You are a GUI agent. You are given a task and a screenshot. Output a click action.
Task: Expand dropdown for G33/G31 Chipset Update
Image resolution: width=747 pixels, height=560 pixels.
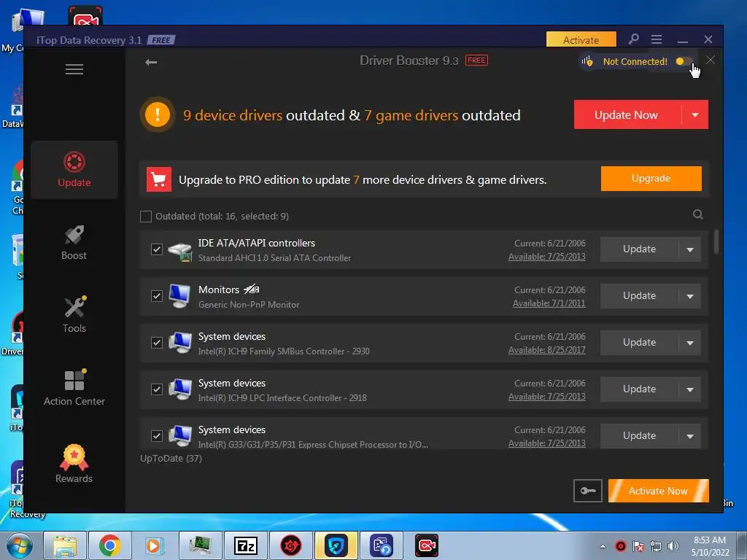(690, 436)
